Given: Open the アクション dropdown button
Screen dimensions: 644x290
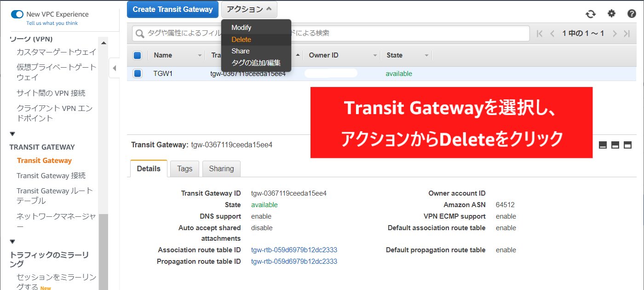Looking at the screenshot, I should click(x=249, y=9).
